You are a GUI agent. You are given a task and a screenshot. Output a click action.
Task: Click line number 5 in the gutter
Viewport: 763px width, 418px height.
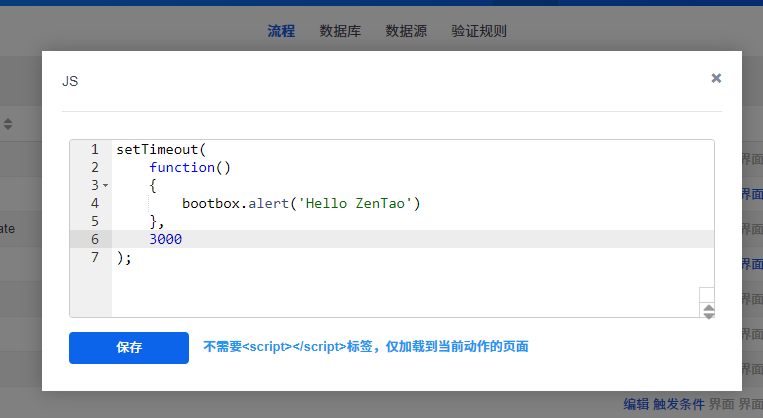95,222
